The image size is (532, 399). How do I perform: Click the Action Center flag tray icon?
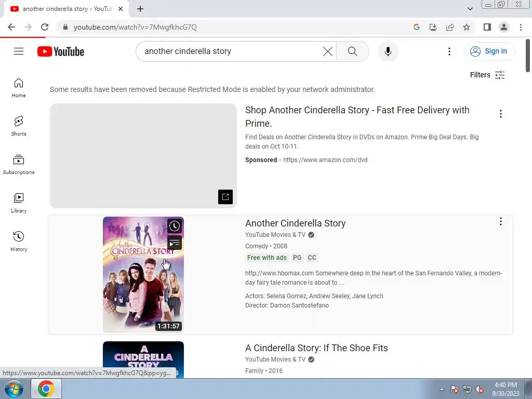455,389
